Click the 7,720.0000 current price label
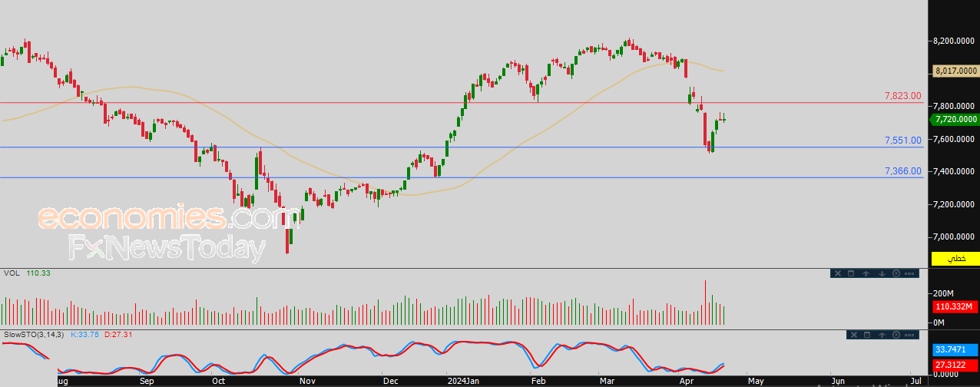The height and width of the screenshot is (387, 980). pos(955,119)
